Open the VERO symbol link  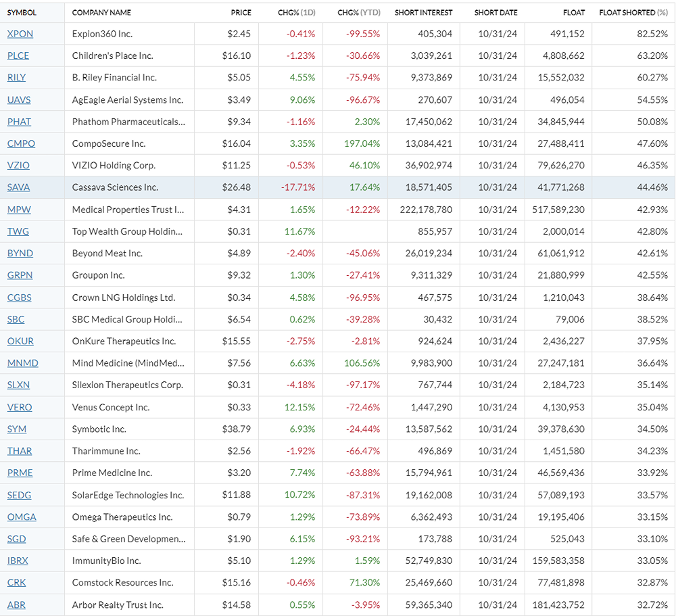[20, 407]
